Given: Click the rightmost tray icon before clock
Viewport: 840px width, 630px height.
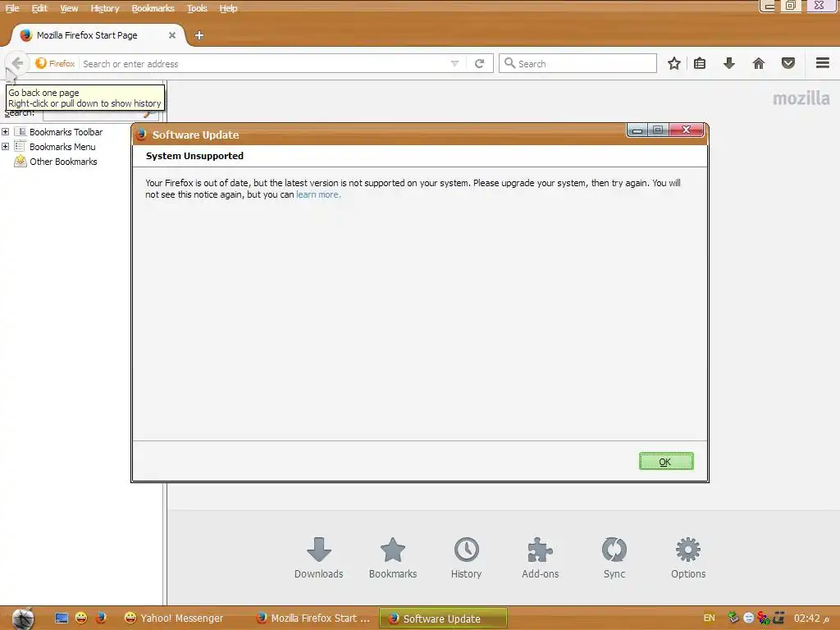Looking at the screenshot, I should [x=779, y=619].
